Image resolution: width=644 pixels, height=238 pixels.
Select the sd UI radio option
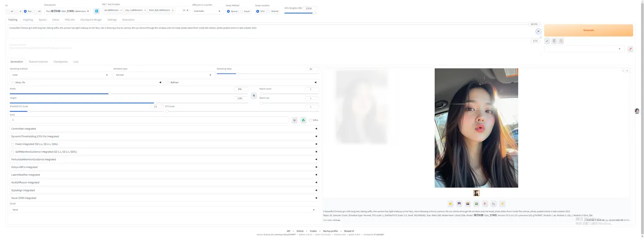(x=8, y=11)
